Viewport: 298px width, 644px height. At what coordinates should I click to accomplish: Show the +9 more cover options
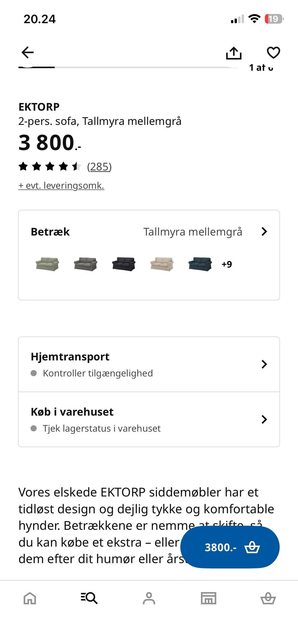coord(227,264)
